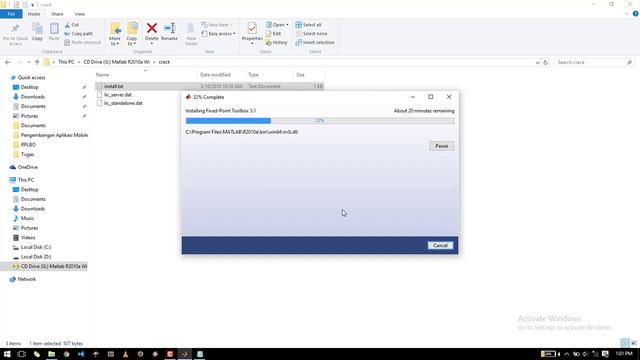The width and height of the screenshot is (640, 360).
Task: Open Local Disk (C:) in sidebar
Action: click(x=36, y=247)
